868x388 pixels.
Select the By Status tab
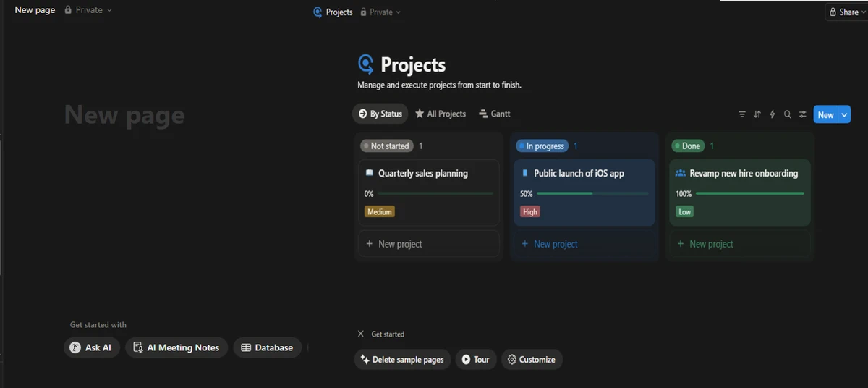click(x=380, y=114)
